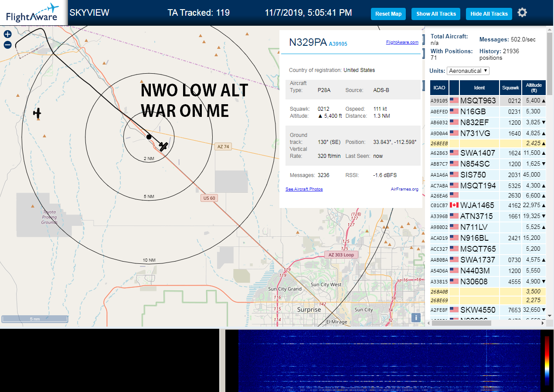Sort table by Squawk column header
This screenshot has height=392, width=554.
tap(511, 88)
